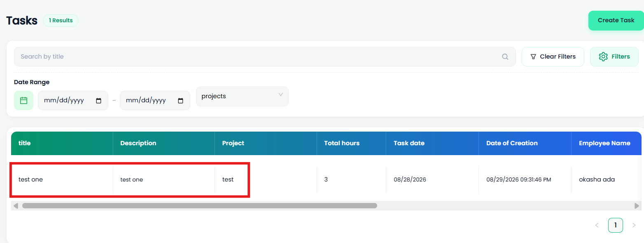
Task: Click the Date of Creation column header
Action: [525, 143]
